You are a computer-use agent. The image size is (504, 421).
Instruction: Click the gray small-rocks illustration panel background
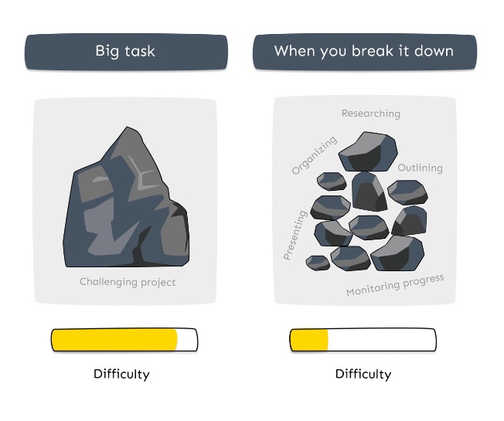click(x=365, y=201)
